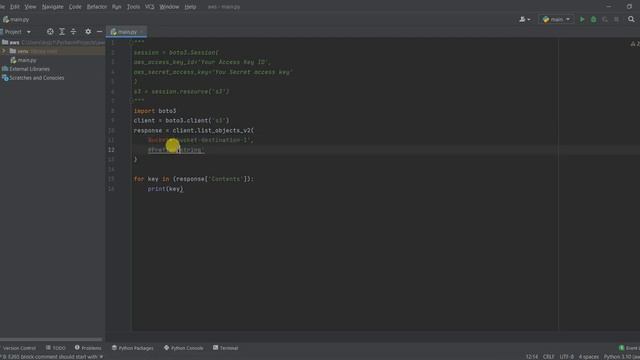Click 'for key in' loop line
The width and height of the screenshot is (640, 360).
click(x=193, y=179)
